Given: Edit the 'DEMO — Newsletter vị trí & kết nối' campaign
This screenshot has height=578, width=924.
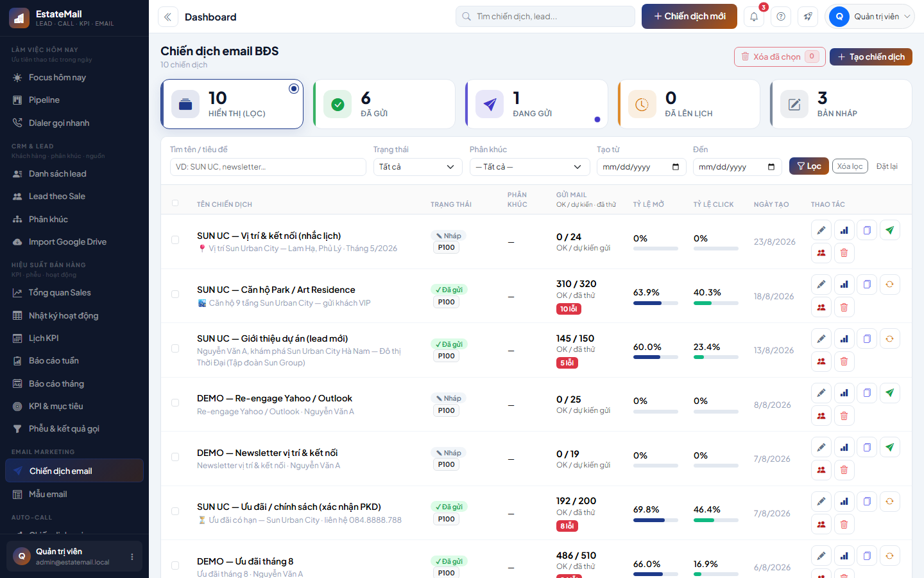Looking at the screenshot, I should (x=821, y=447).
